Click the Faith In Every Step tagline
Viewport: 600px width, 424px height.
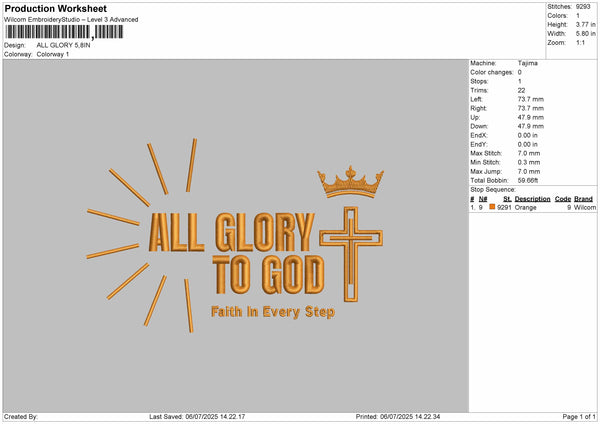(273, 312)
